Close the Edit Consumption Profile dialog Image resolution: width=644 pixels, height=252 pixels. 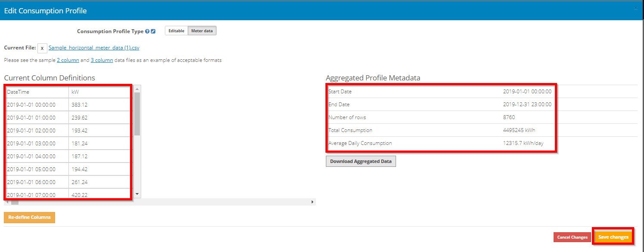636,8
